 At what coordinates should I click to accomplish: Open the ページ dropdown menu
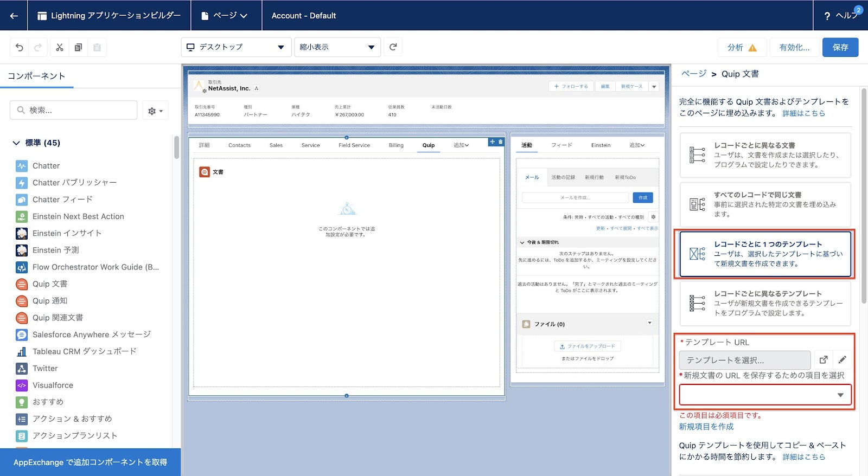coord(225,16)
